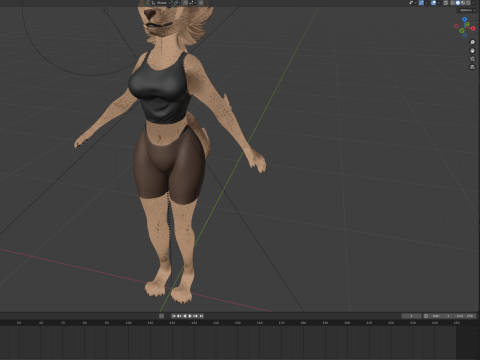
Task: Toggle the snapping magnet icon
Action: 186,3
